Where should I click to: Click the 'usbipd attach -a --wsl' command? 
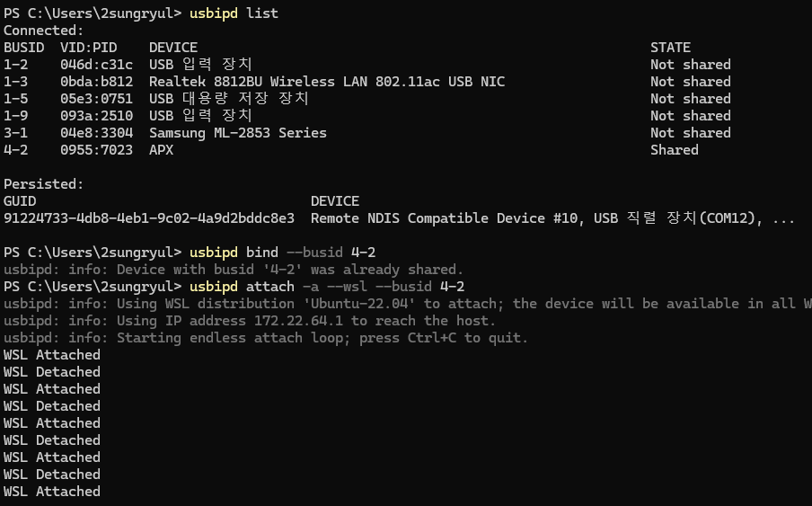pyautogui.click(x=327, y=287)
